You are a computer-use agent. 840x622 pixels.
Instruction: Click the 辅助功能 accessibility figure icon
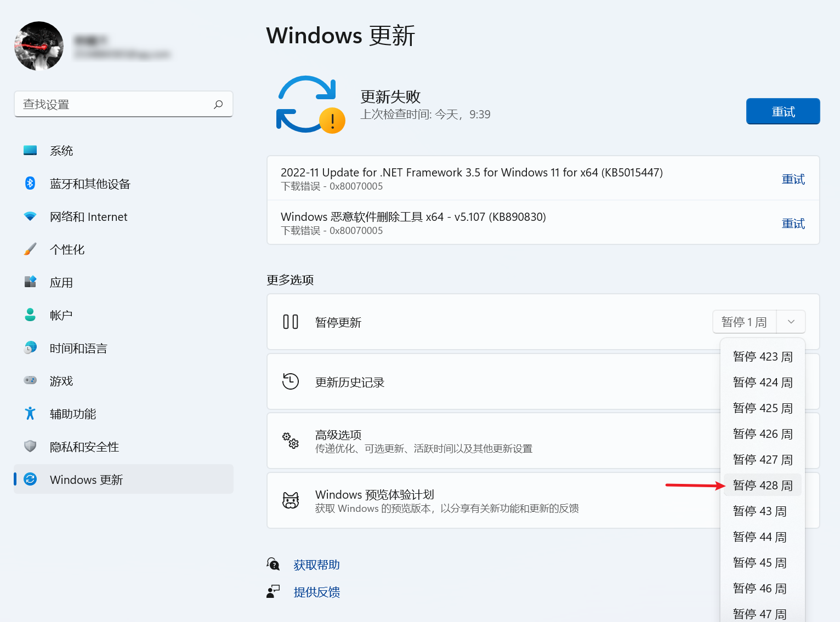(30, 414)
